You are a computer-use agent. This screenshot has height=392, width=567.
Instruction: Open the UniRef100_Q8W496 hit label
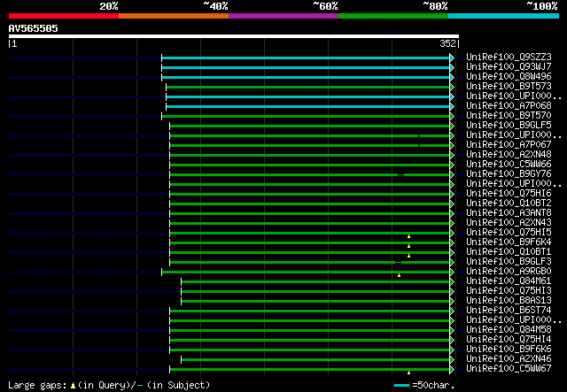(508, 76)
